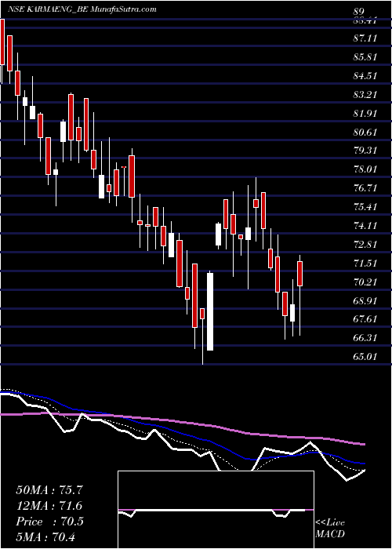392x549 pixels.
Task: Select the 67.61 price level label
Action: click(365, 320)
